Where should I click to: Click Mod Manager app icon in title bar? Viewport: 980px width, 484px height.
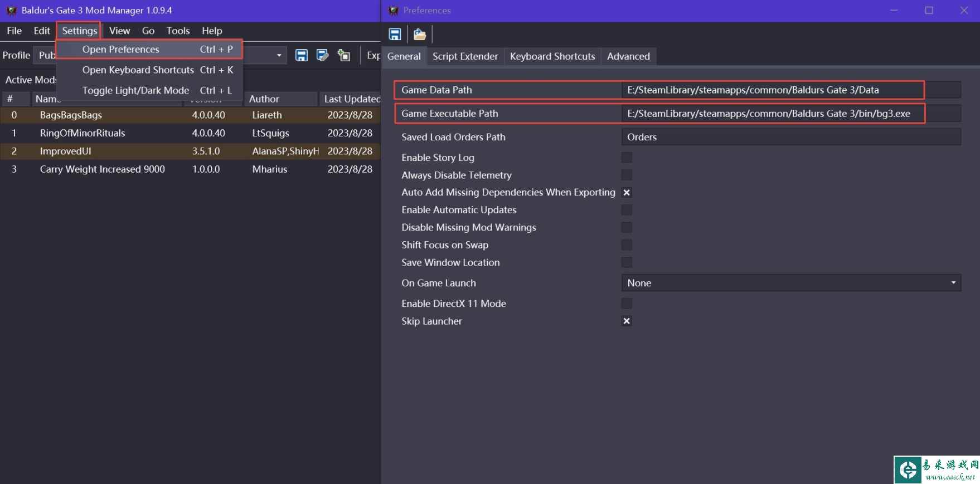coord(11,11)
